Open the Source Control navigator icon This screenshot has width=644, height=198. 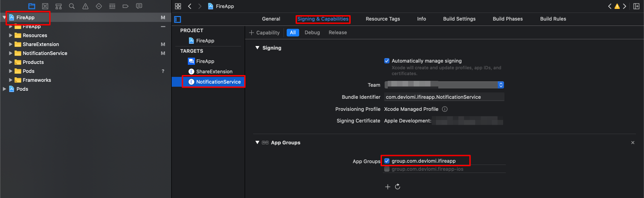coord(45,6)
